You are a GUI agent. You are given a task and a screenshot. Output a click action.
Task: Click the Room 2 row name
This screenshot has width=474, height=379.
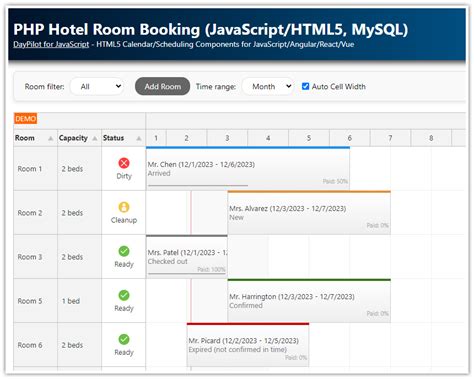[x=30, y=213]
